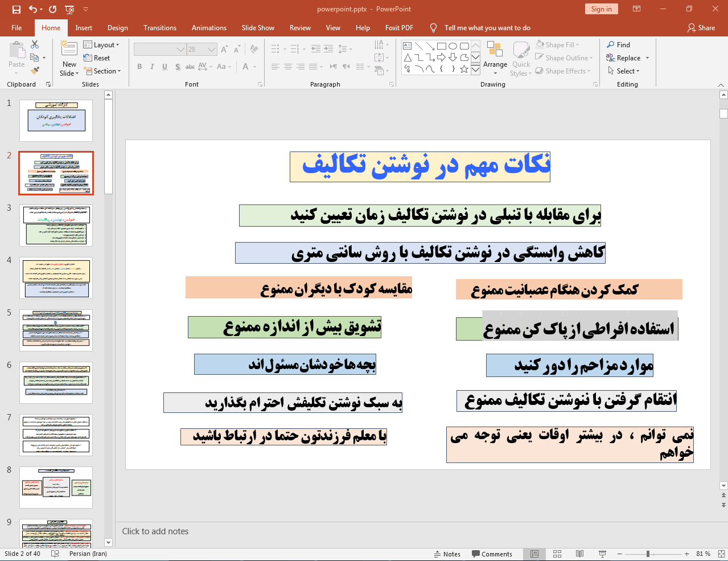Image resolution: width=728 pixels, height=561 pixels.
Task: Click the Sign in button
Action: tap(601, 9)
